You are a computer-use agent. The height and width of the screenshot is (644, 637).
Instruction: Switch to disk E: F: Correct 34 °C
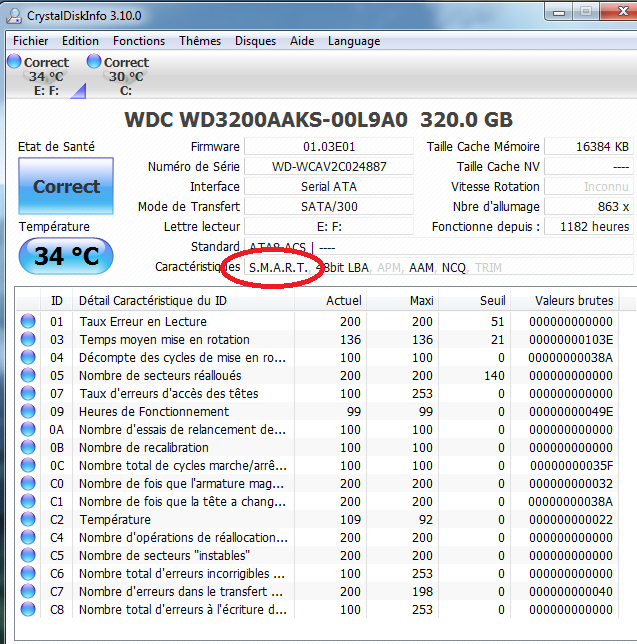46,76
